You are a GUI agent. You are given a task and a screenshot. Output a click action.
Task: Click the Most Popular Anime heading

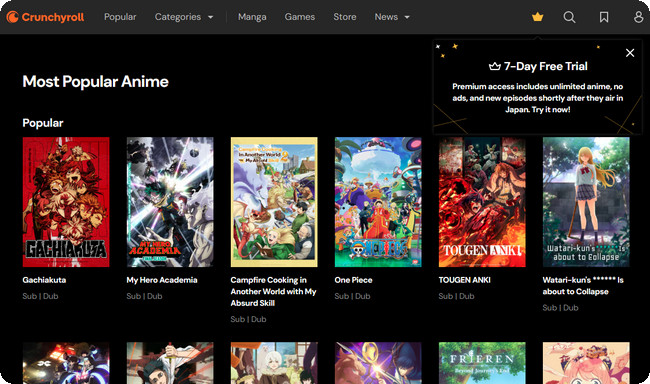(x=95, y=82)
